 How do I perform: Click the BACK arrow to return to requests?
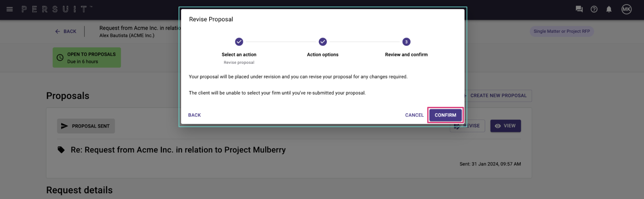[x=65, y=31]
